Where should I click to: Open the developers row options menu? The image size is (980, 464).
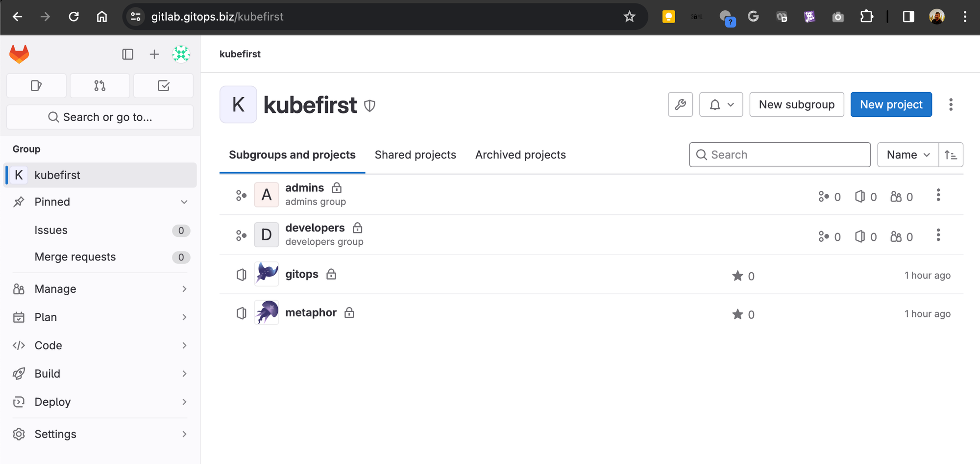coord(938,235)
